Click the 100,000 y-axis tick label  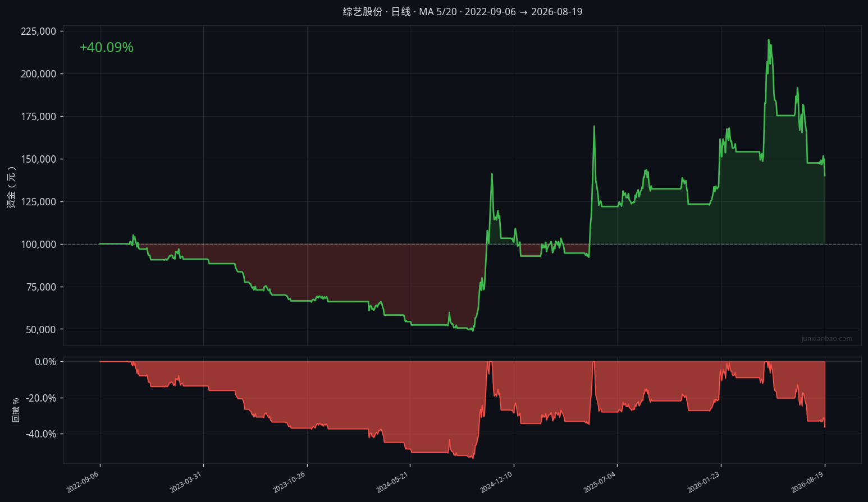(x=39, y=245)
